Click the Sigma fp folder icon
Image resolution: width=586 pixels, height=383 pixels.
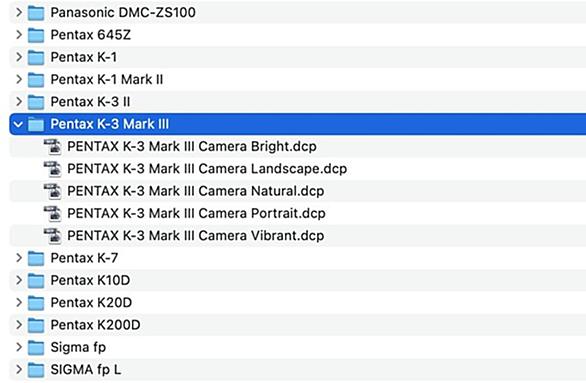(36, 348)
